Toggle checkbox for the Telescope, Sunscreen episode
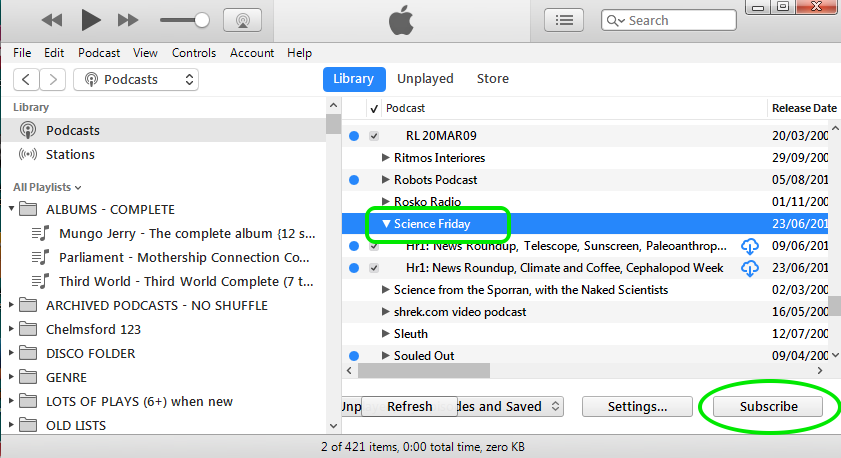Image resolution: width=841 pixels, height=458 pixels. click(374, 247)
